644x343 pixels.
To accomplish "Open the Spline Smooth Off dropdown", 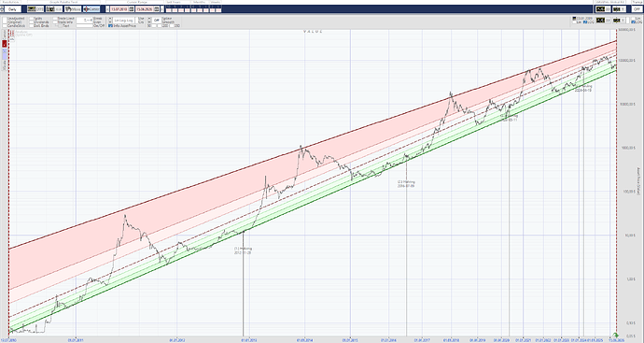I will [157, 21].
